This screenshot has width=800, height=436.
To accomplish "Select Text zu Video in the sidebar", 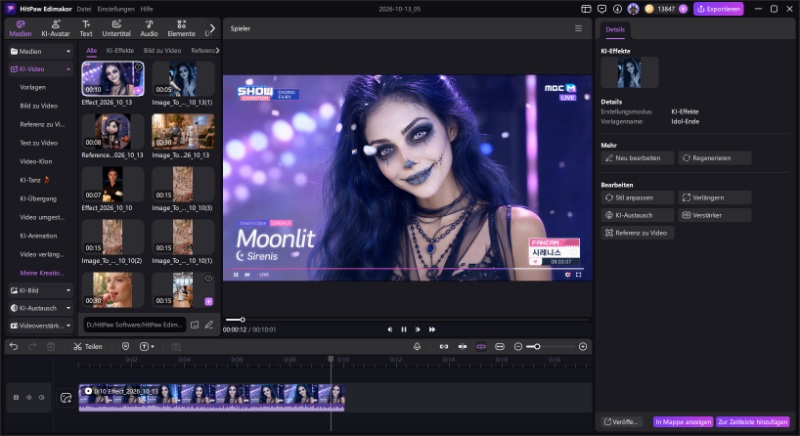I will tap(39, 143).
